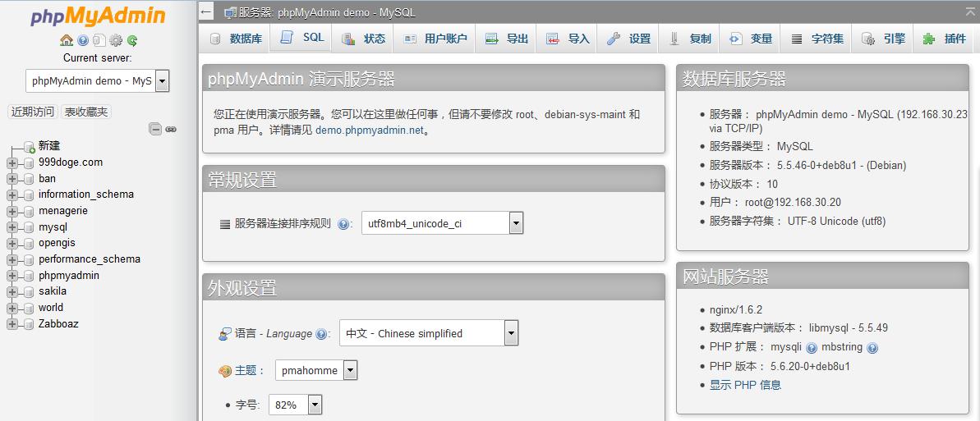Open the Current server dropdown
980x421 pixels.
tap(98, 80)
